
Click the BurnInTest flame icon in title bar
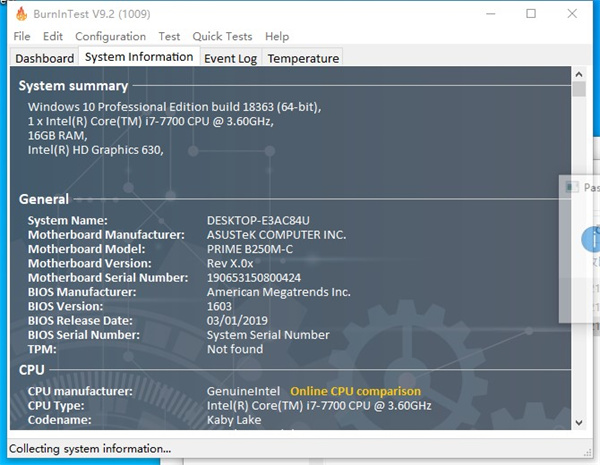[x=20, y=14]
